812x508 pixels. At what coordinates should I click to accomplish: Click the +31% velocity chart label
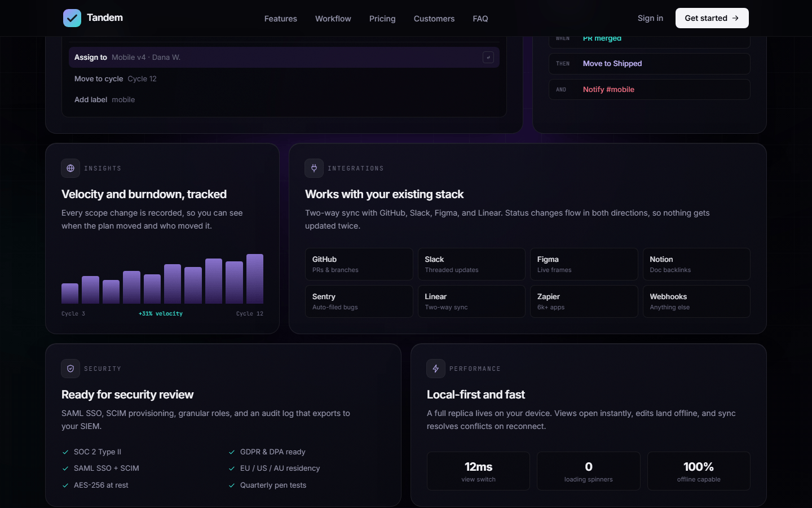[x=161, y=313]
